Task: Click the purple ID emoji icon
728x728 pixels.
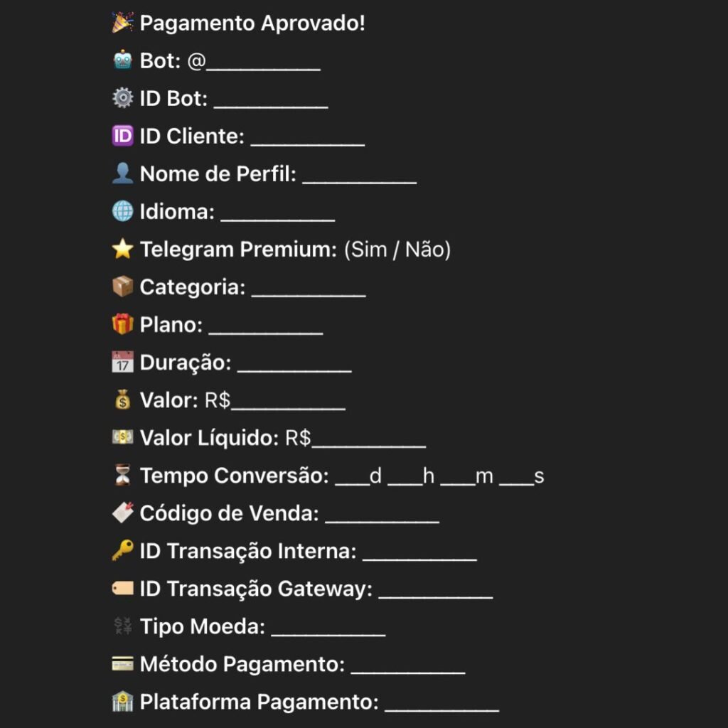Action: click(122, 136)
